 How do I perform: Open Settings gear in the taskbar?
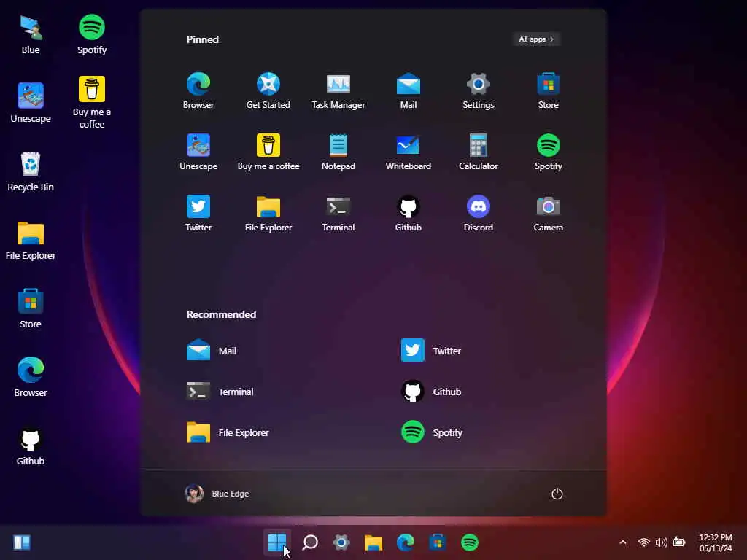click(x=341, y=542)
